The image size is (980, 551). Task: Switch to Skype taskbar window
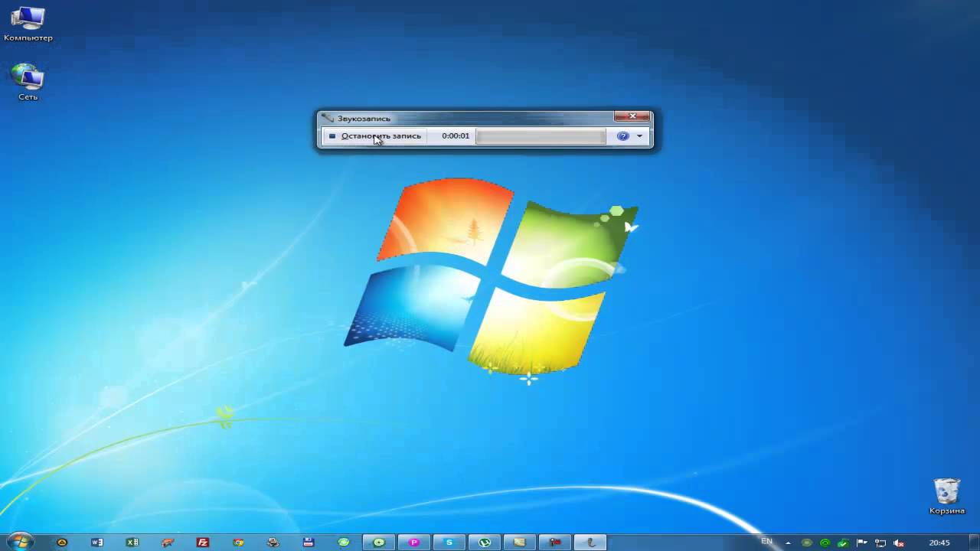coord(449,543)
